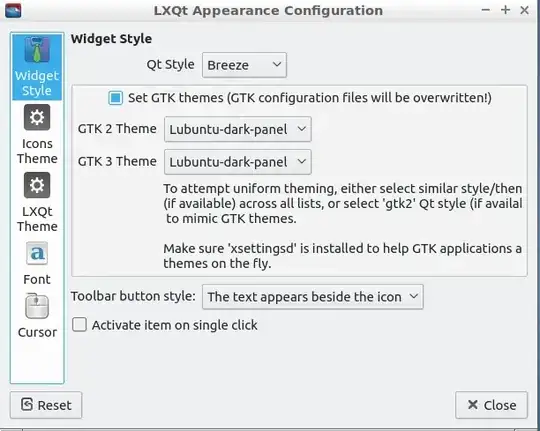
Task: Click the Close button
Action: pos(491,405)
